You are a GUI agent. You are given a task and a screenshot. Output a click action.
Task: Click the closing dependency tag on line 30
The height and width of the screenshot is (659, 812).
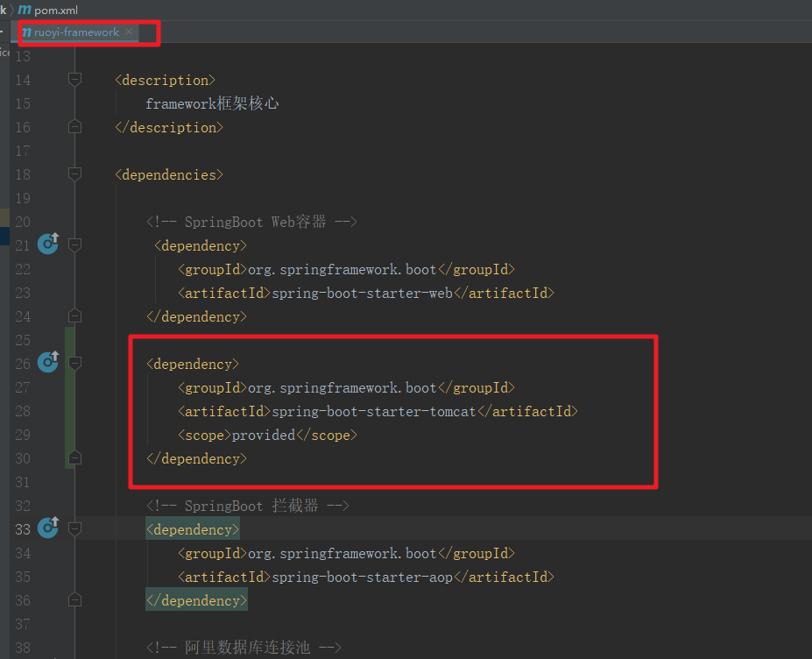(197, 458)
